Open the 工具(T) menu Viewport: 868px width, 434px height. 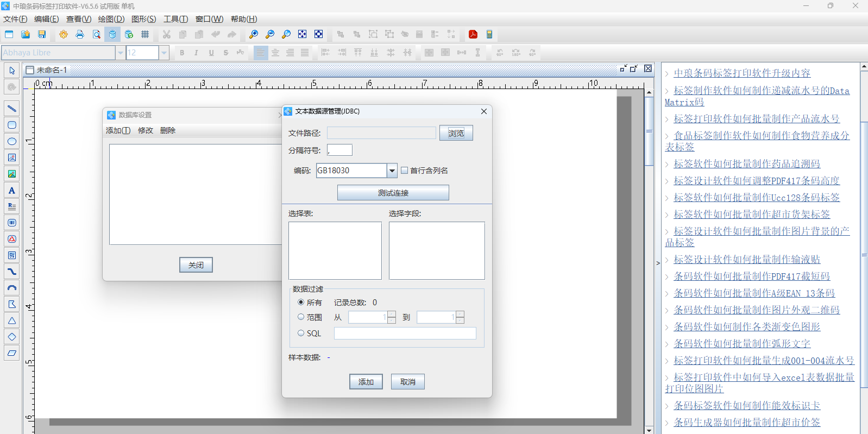pyautogui.click(x=175, y=19)
